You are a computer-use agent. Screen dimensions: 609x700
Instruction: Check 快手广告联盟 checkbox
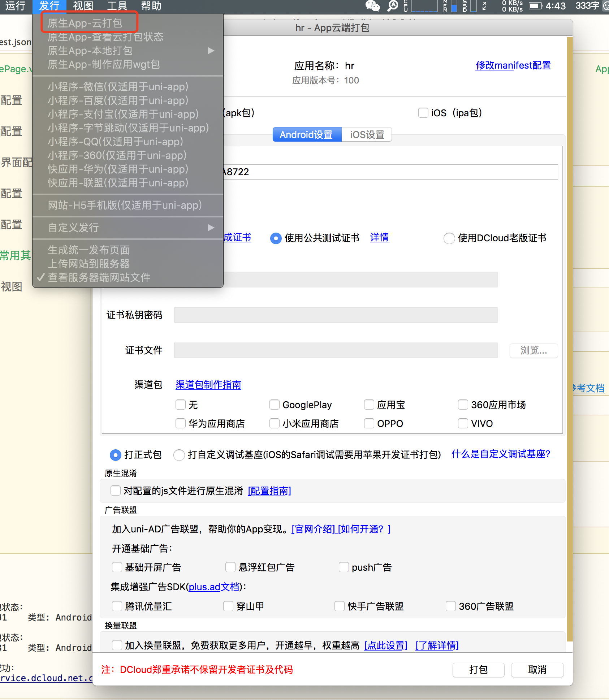(x=340, y=606)
